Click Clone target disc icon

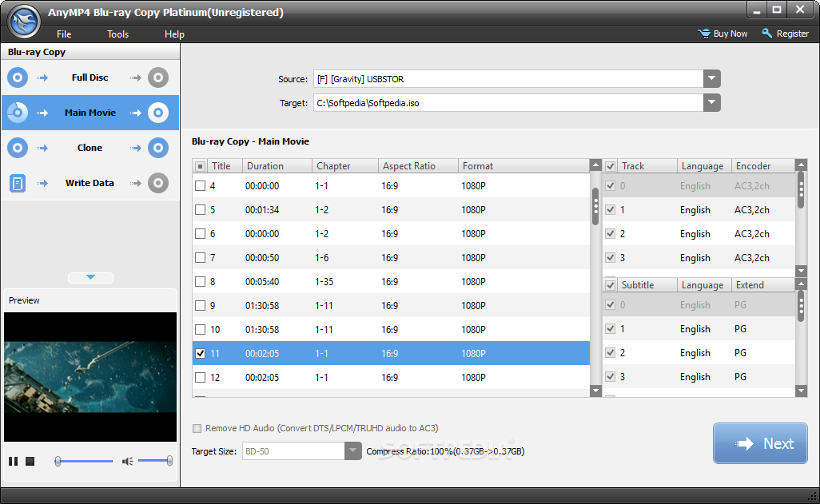[158, 148]
